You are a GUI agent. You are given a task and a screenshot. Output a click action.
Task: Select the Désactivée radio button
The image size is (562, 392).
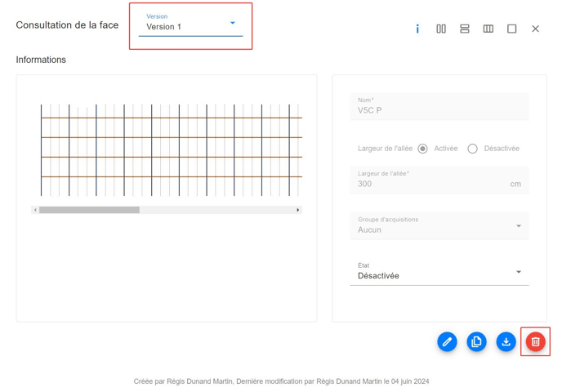(x=473, y=149)
